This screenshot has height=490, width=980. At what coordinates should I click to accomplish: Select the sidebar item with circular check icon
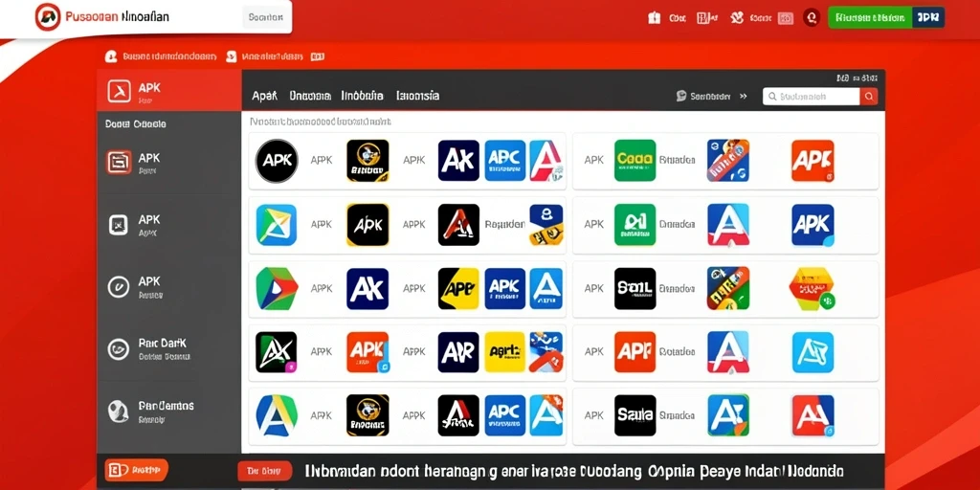click(x=168, y=286)
